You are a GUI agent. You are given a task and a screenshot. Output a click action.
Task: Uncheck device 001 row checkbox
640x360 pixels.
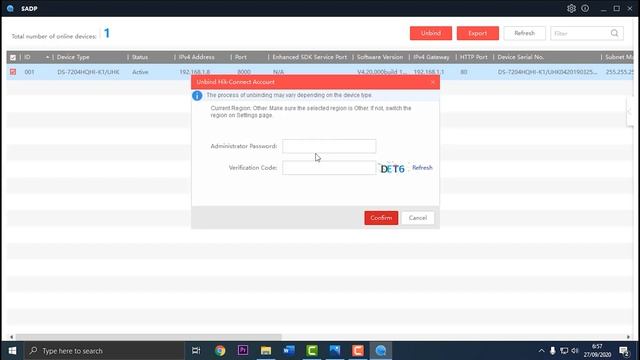13,72
